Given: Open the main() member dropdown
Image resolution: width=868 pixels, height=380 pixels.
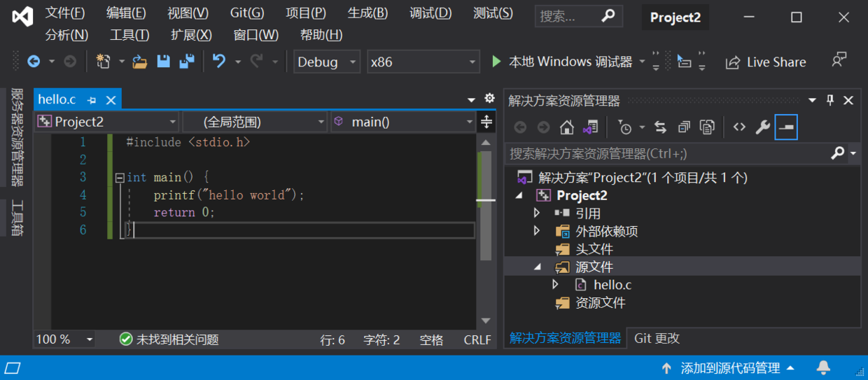Looking at the screenshot, I should coord(404,122).
